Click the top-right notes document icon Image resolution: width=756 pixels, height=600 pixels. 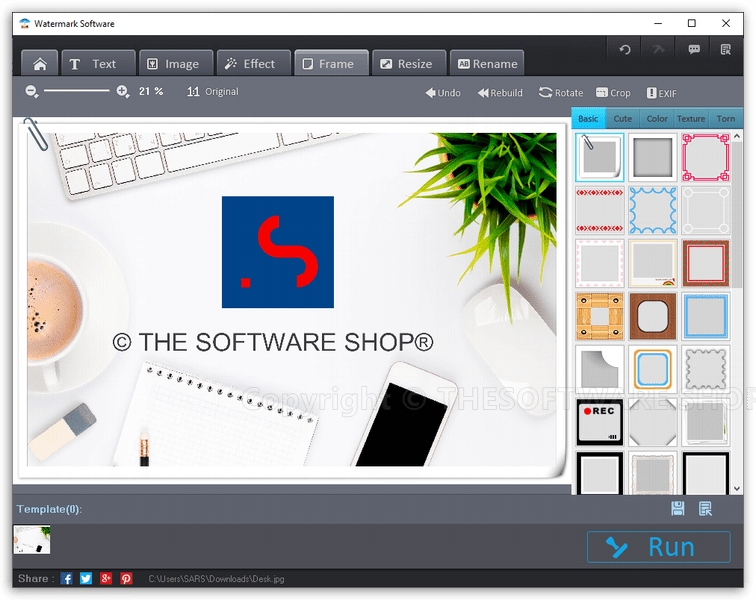click(726, 49)
